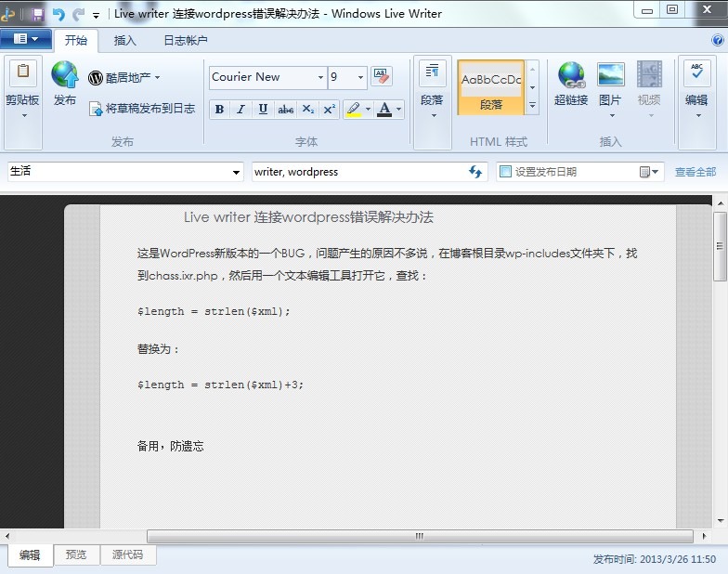Viewport: 728px width, 574px height.
Task: Toggle italic formatting
Action: (241, 110)
